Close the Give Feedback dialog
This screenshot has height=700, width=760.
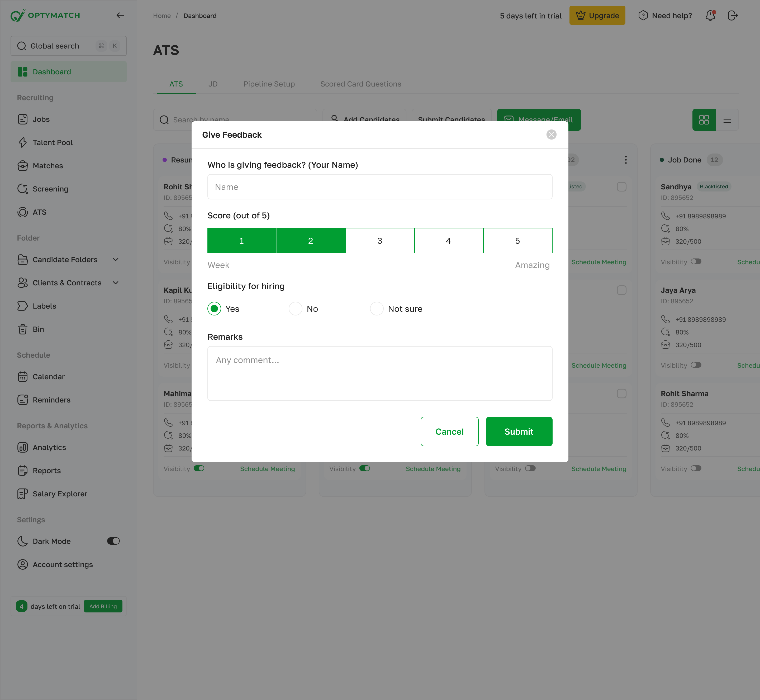551,135
